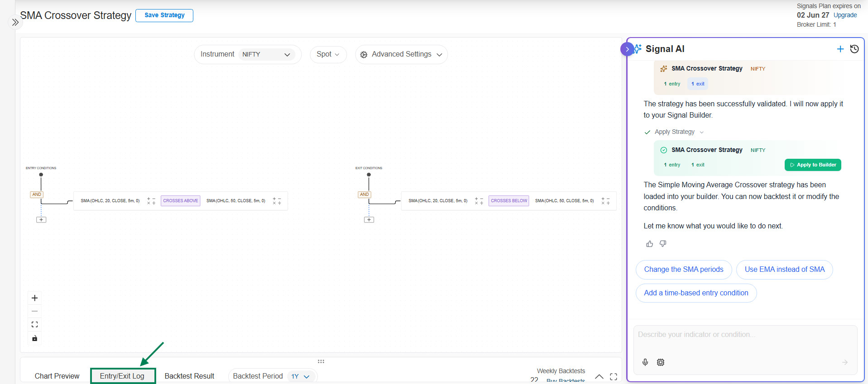Screen dimensions: 868x384
Task: Click the Upgrade plan link
Action: [x=845, y=15]
